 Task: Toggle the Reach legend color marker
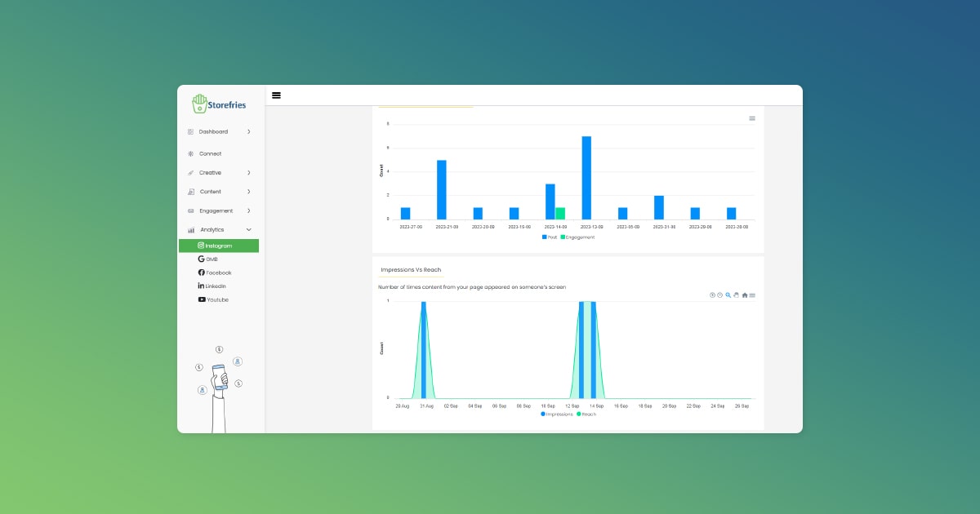pos(579,414)
